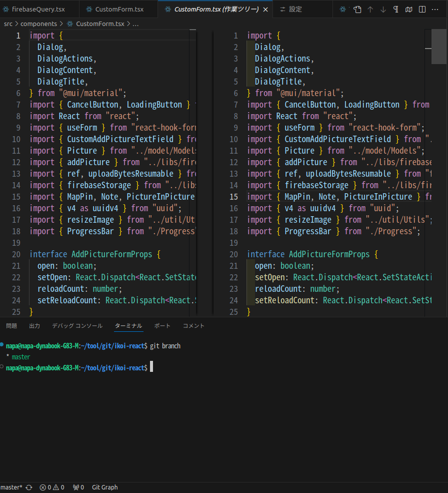Switch to the 出力 output panel

click(34, 326)
